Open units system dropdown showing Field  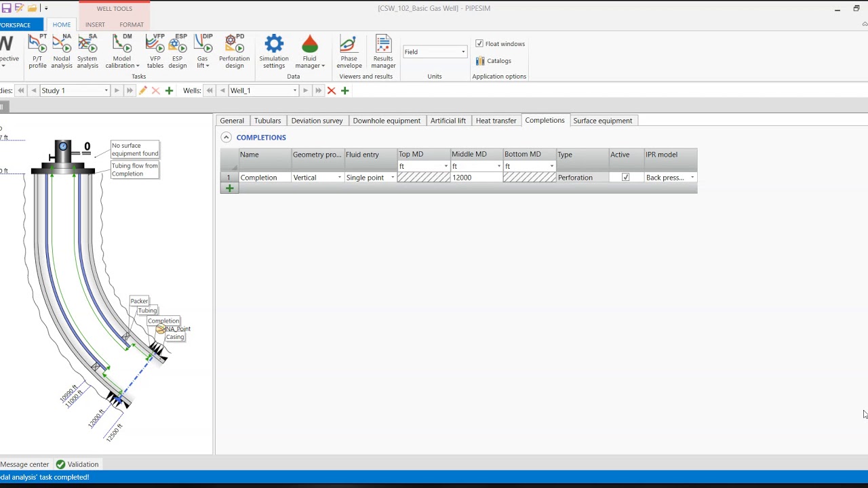pyautogui.click(x=435, y=52)
